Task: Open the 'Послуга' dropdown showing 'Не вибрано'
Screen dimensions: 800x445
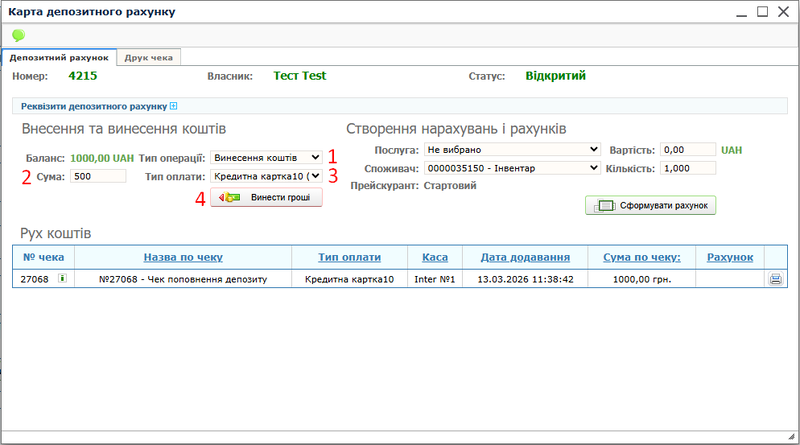Action: 511,150
